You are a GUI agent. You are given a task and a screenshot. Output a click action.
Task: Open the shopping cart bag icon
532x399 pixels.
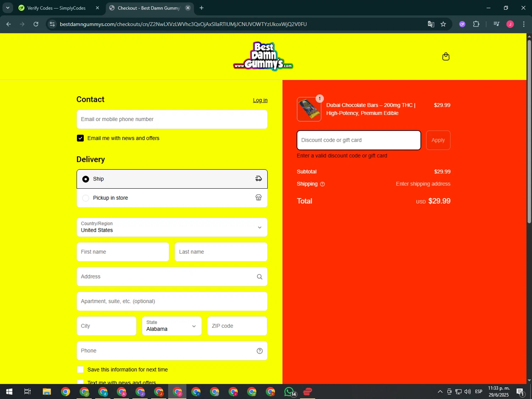click(446, 57)
